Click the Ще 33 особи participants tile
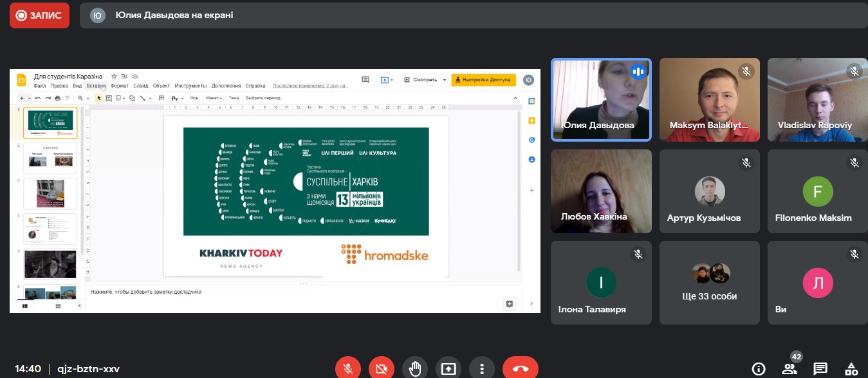Screen dimensions: 868x378 click(711, 282)
